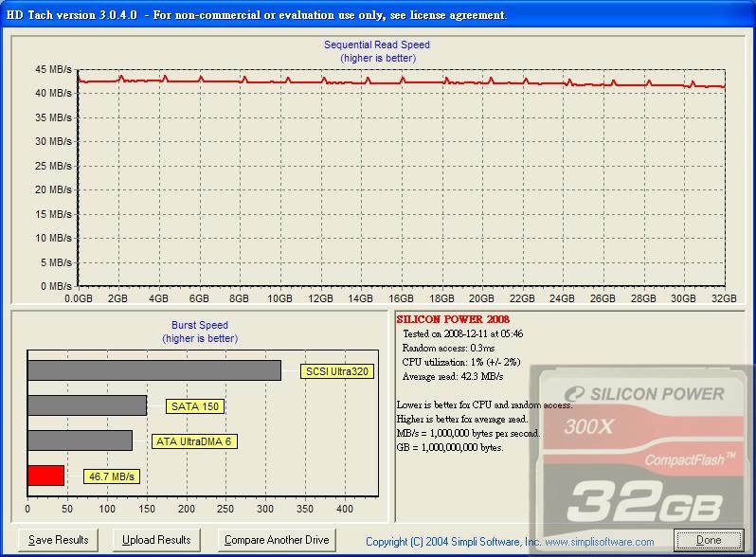The width and height of the screenshot is (756, 557).
Task: Click the gray SATA 150 bar
Action: 87,405
